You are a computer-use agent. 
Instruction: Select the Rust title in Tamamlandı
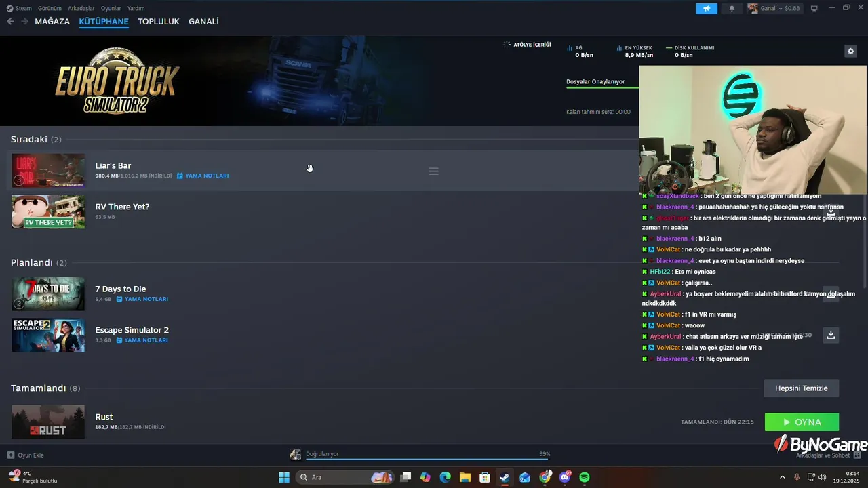(104, 417)
